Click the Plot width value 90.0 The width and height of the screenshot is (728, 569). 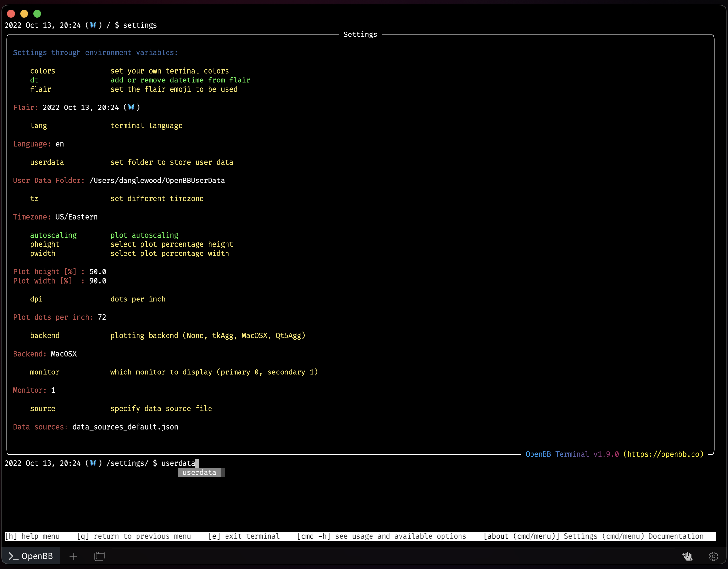[98, 281]
